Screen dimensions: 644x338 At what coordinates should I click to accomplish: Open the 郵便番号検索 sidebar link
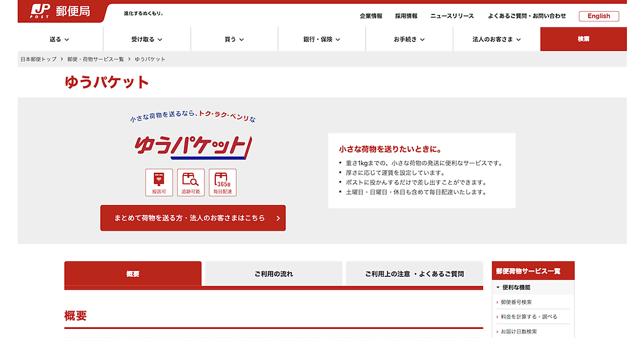pyautogui.click(x=516, y=302)
